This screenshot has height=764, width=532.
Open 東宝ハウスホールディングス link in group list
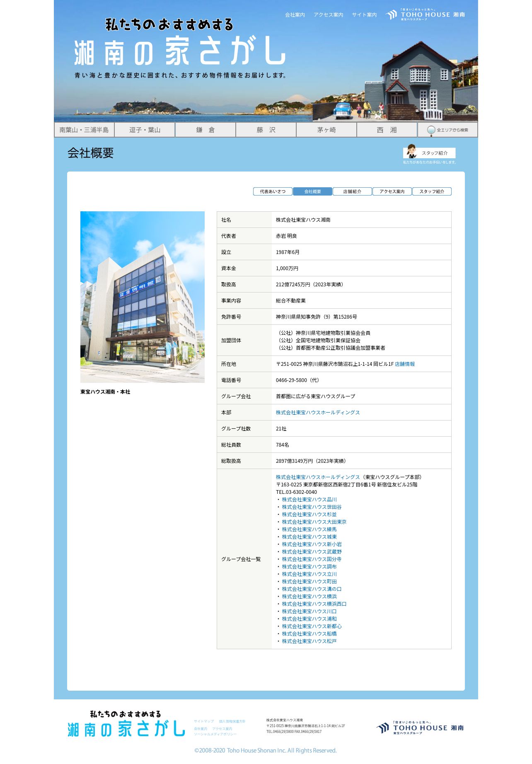tap(318, 477)
